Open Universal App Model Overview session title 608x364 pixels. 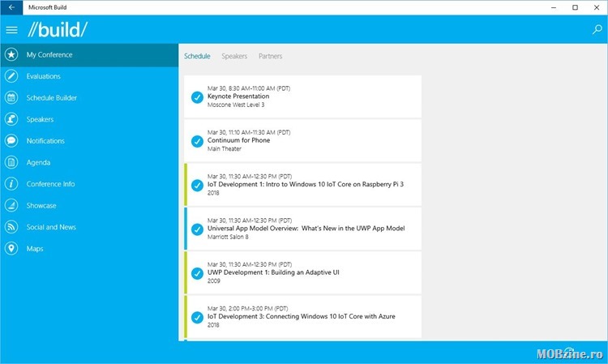[306, 229]
